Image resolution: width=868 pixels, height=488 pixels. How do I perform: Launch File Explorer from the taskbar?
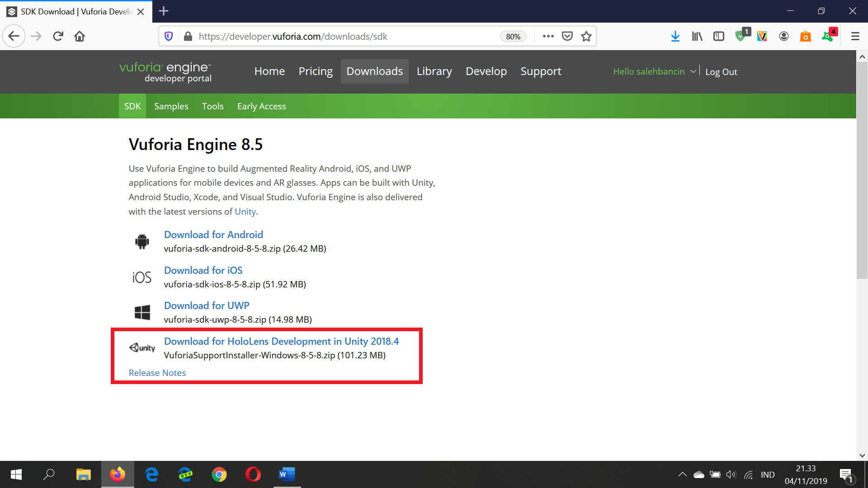coord(84,474)
